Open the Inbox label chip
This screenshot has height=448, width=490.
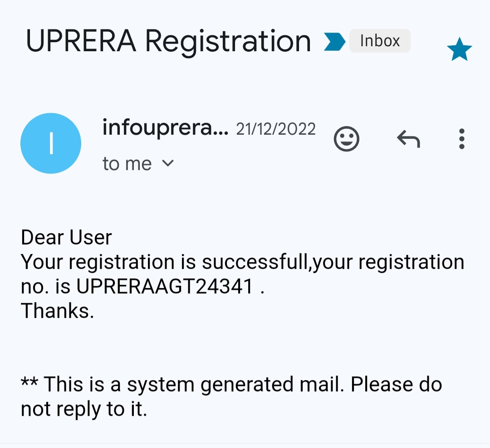click(x=380, y=41)
